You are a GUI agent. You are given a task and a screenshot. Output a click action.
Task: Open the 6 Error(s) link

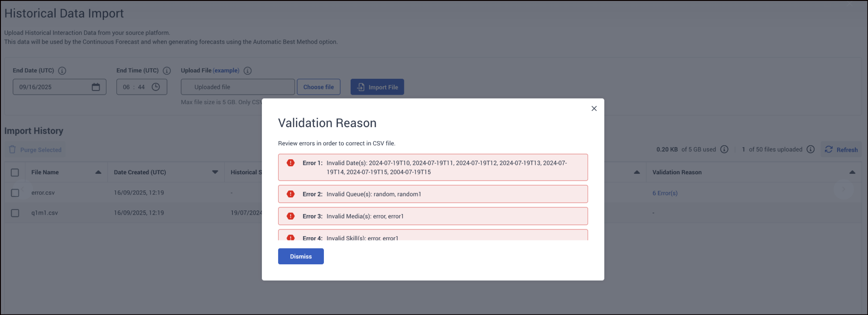click(665, 193)
